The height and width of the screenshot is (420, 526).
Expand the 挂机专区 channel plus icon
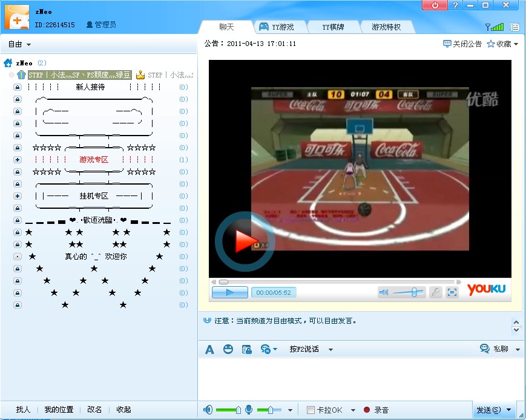coord(18,196)
